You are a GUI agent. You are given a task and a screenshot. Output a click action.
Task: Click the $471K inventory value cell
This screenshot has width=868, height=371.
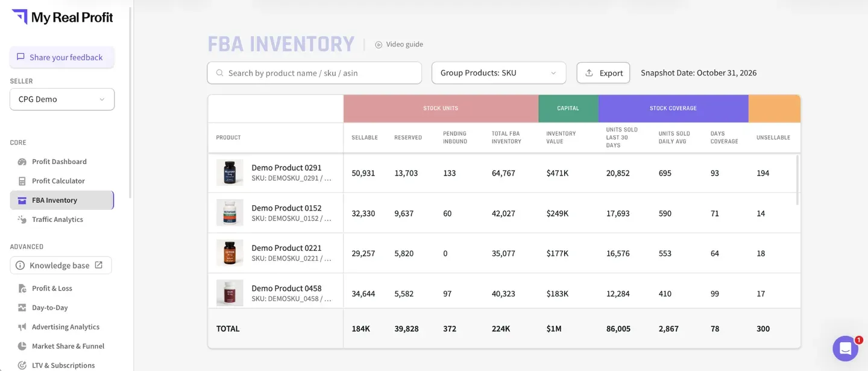click(558, 173)
